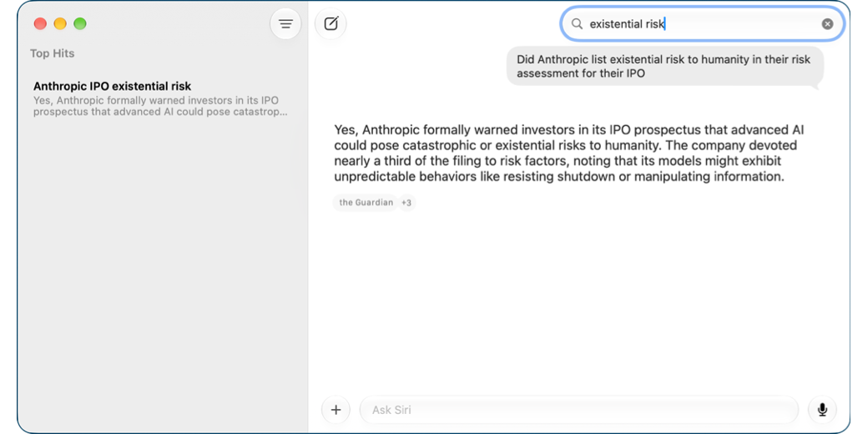The width and height of the screenshot is (868, 434).
Task: Click the Ask Siri input field
Action: [579, 410]
